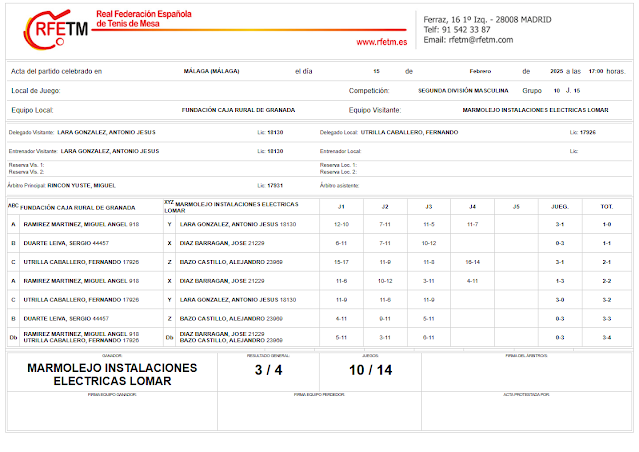Click the 'JUEG.' column header
The image size is (639, 452).
pos(560,207)
